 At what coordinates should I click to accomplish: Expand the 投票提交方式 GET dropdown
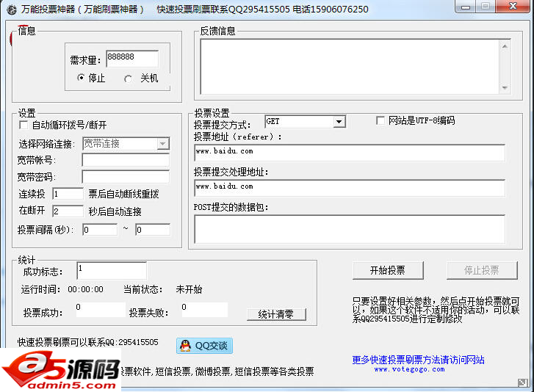339,121
